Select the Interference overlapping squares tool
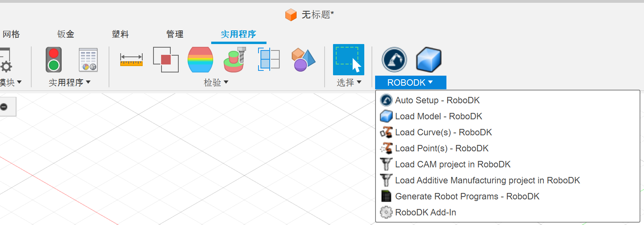Viewport: 644px width, 225px height. [166, 60]
